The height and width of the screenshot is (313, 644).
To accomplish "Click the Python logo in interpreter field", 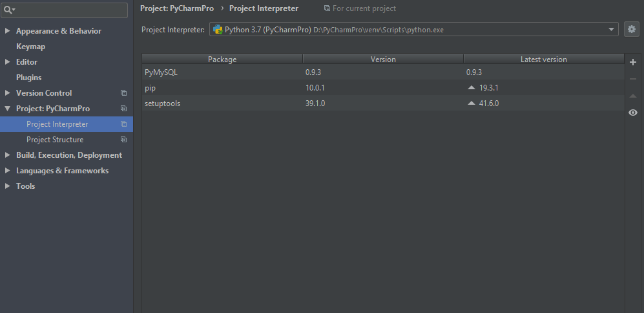I will tap(218, 30).
